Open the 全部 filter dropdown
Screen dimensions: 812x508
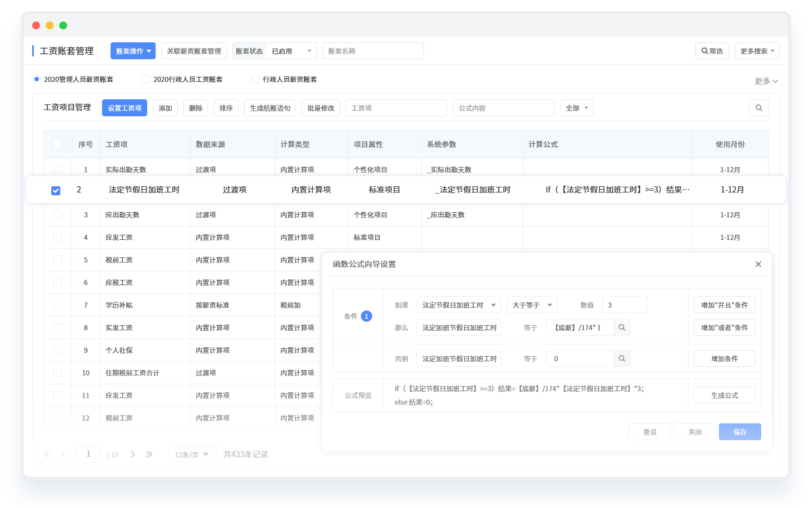pos(577,108)
